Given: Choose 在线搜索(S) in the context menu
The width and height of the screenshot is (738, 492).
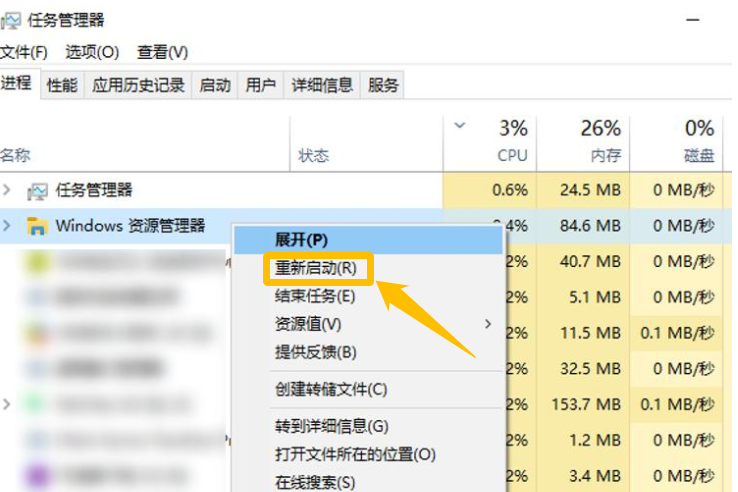Looking at the screenshot, I should pyautogui.click(x=369, y=482).
